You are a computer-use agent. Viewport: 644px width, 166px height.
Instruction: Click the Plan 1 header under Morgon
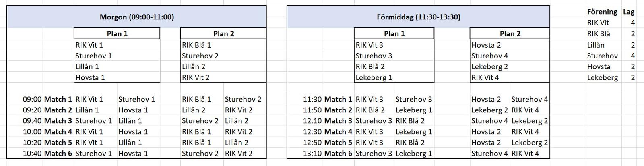coord(117,33)
